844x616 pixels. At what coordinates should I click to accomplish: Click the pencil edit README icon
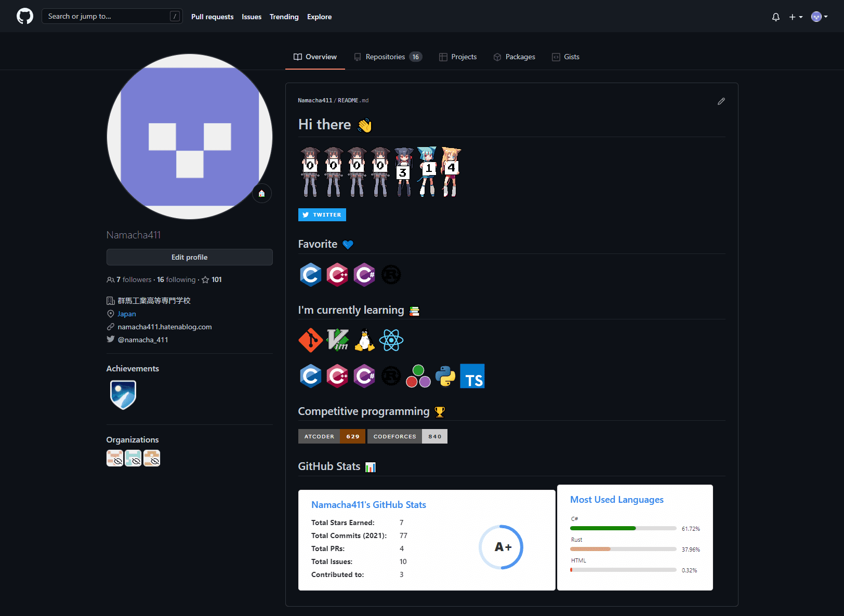point(721,101)
